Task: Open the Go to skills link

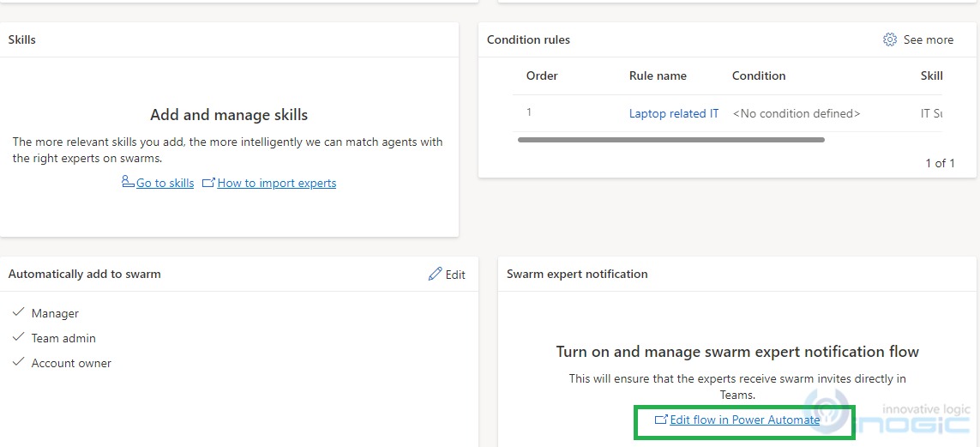Action: pyautogui.click(x=165, y=184)
